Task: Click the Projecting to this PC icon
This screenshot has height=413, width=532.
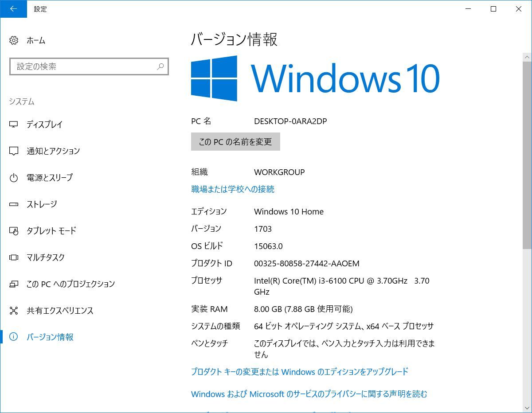Action: coord(14,284)
